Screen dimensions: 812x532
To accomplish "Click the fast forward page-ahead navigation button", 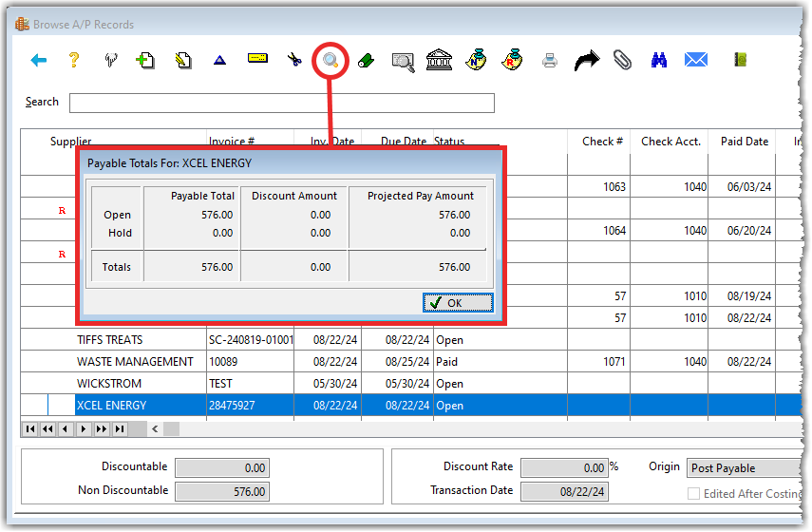I will tap(102, 428).
